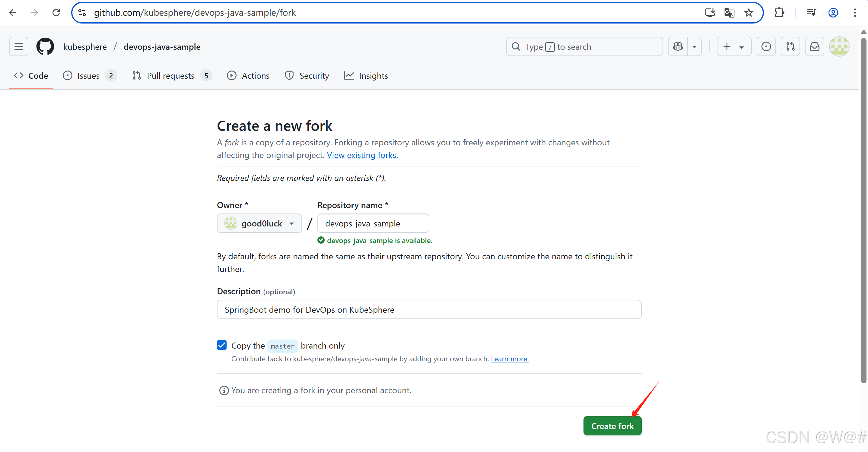Bookmark this page with the star icon

(x=749, y=13)
